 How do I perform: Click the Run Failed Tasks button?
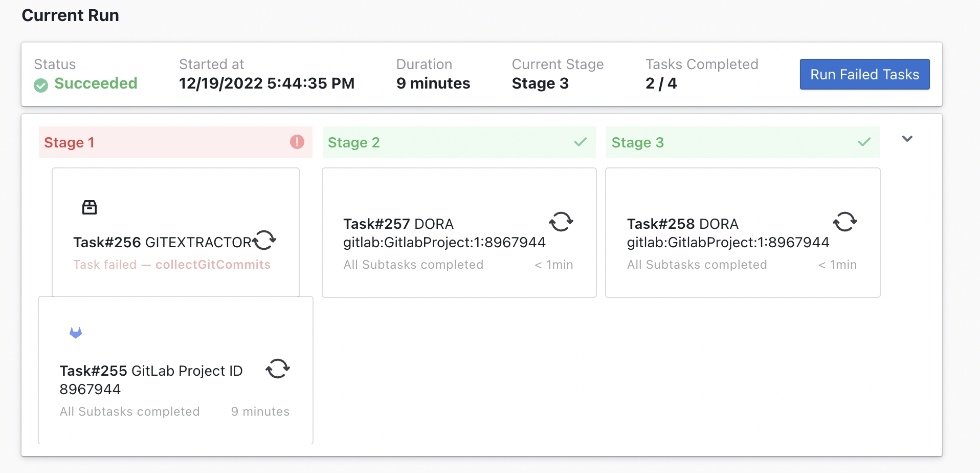(x=864, y=75)
